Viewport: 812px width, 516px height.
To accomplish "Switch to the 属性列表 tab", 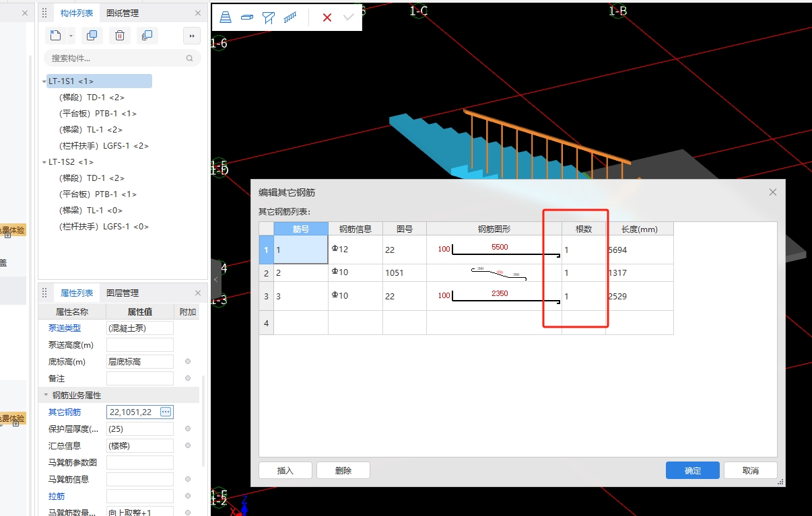I will click(77, 293).
